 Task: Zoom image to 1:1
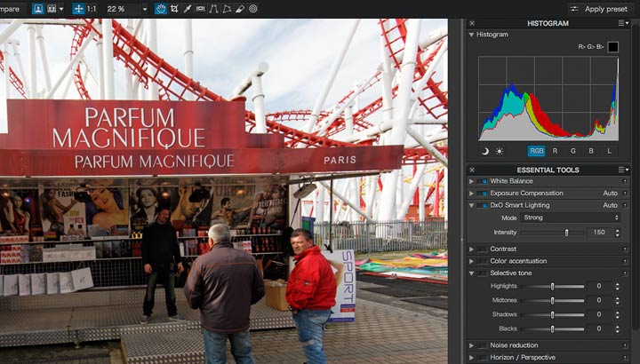click(92, 9)
